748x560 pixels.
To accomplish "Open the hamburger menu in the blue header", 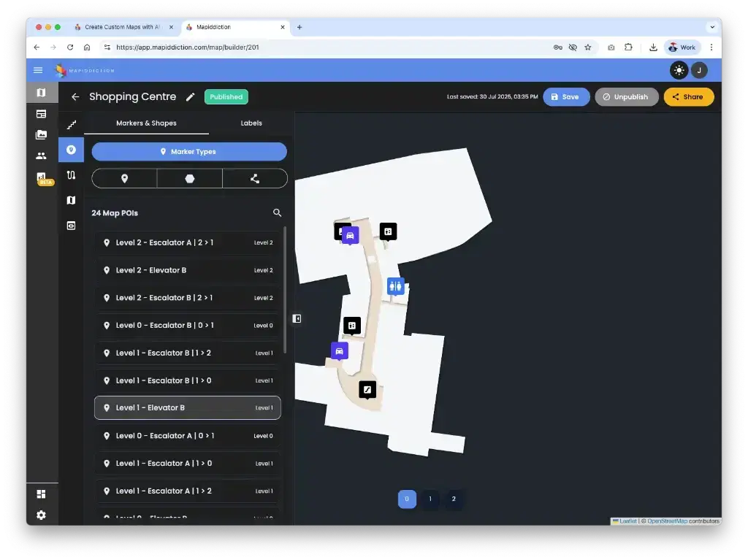I will pyautogui.click(x=38, y=70).
